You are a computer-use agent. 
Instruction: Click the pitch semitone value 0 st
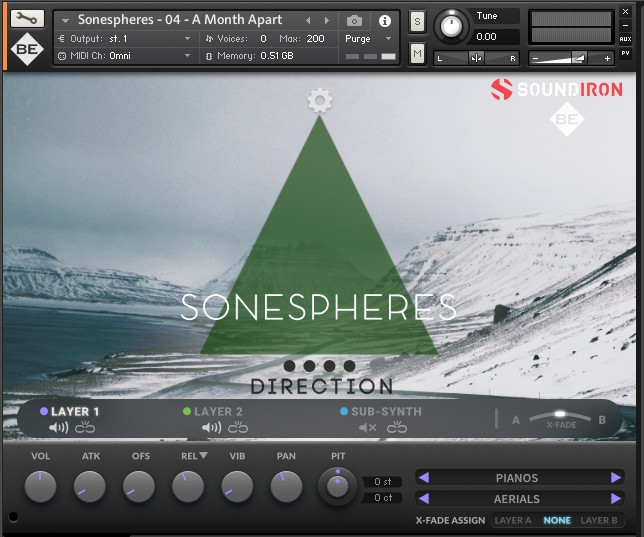(x=382, y=482)
